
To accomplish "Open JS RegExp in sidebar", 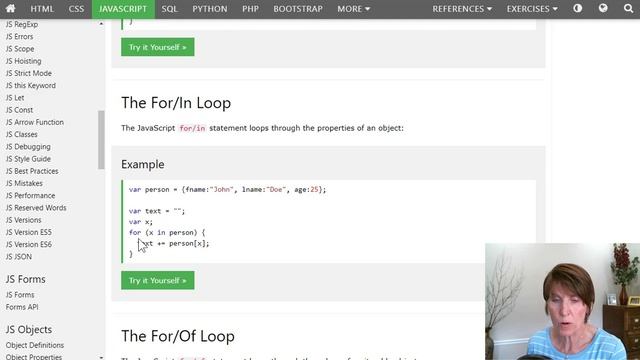I will tap(22, 24).
